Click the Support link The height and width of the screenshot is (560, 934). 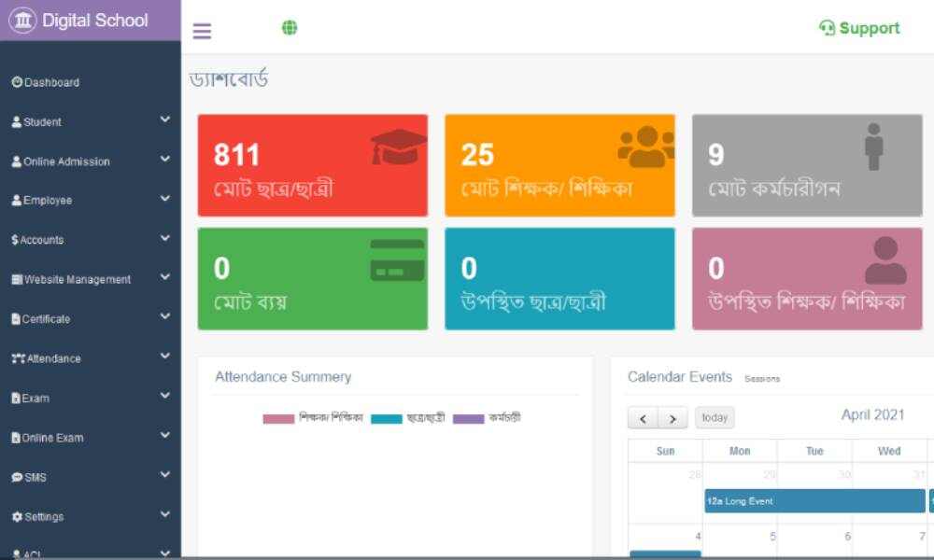[x=859, y=28]
